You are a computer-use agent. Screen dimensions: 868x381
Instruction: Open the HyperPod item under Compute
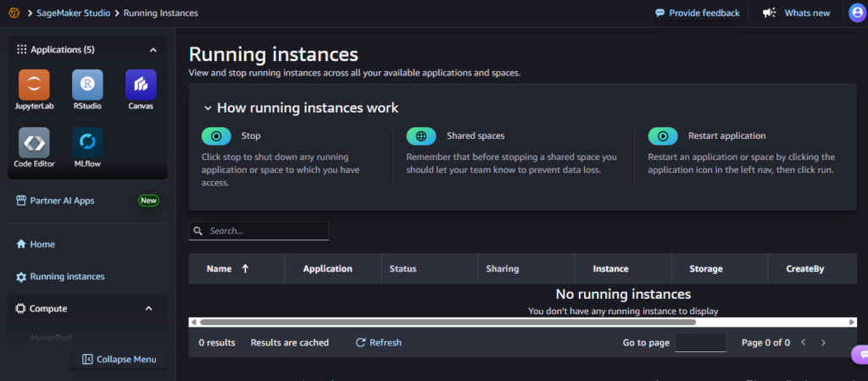pos(51,338)
